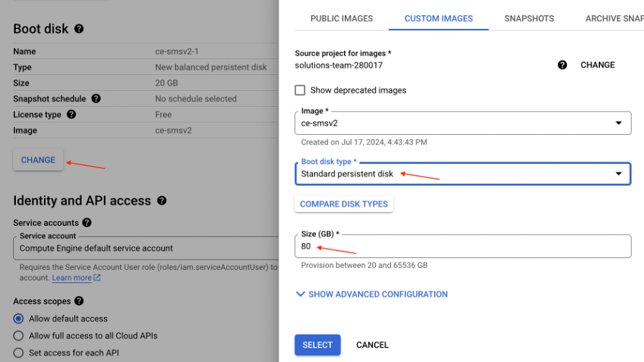Select Set access for each API option
Screen dimensions: 644x362
19,352
